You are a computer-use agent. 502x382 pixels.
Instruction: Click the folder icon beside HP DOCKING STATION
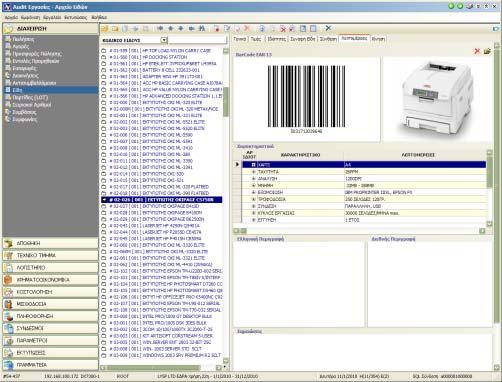(x=104, y=57)
